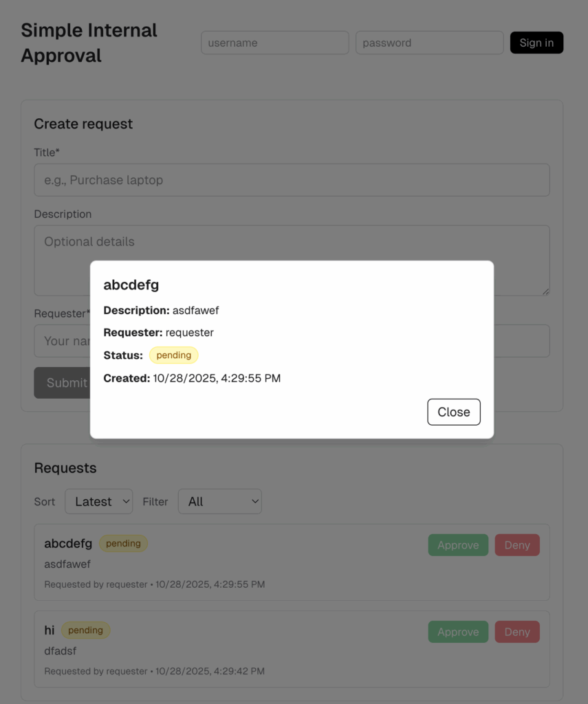
Task: Click the Simple Internal Approval heading
Action: 89,43
